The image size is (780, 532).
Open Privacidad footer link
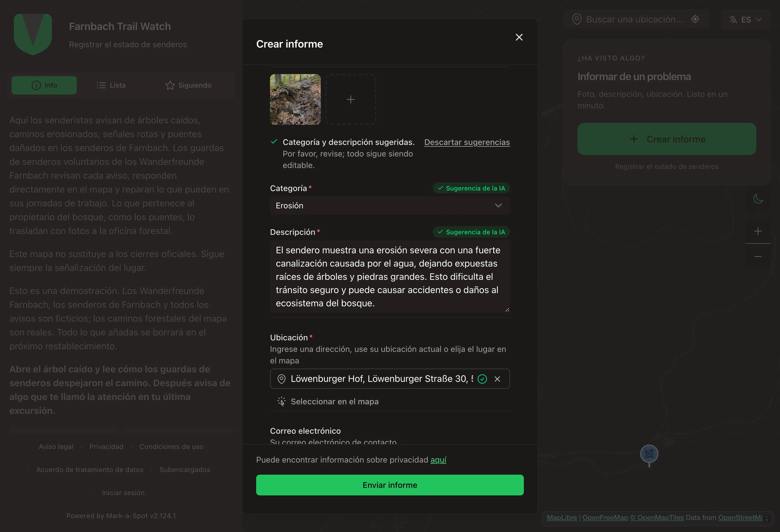tap(106, 446)
